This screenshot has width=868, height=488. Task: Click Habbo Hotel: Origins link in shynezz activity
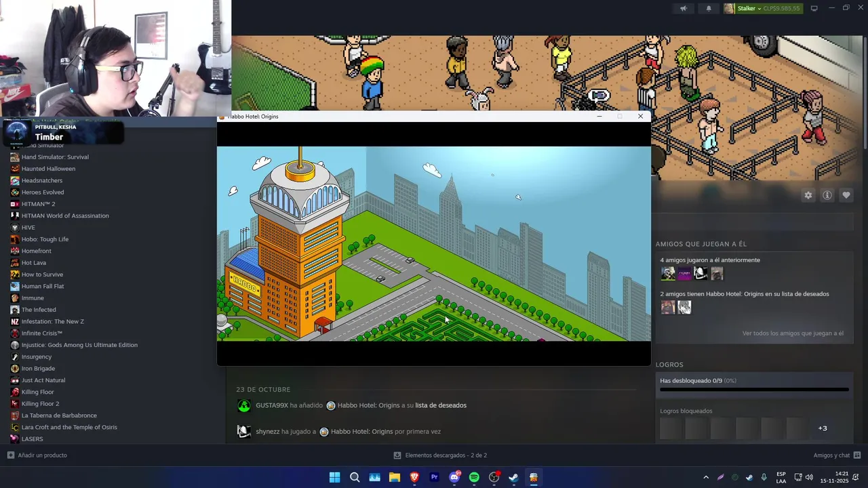coord(361,431)
